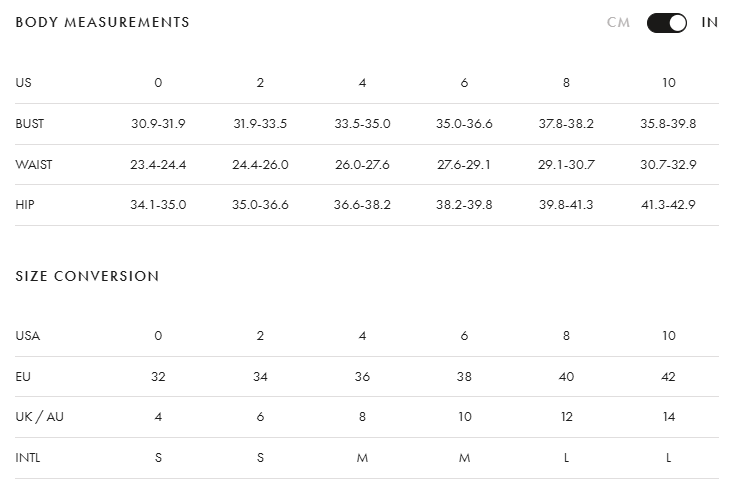
Task: Click UK / AU size 14 cell
Action: pyautogui.click(x=668, y=417)
